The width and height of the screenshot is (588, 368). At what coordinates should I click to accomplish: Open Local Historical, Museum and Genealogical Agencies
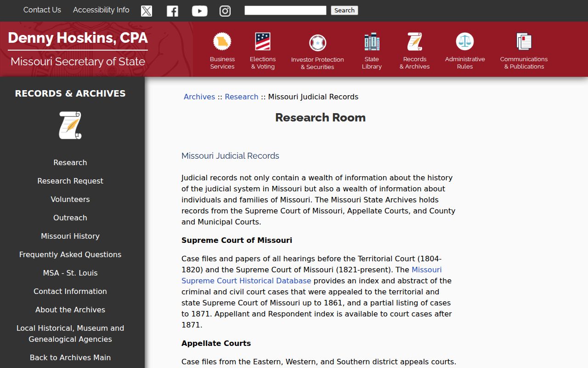70,333
